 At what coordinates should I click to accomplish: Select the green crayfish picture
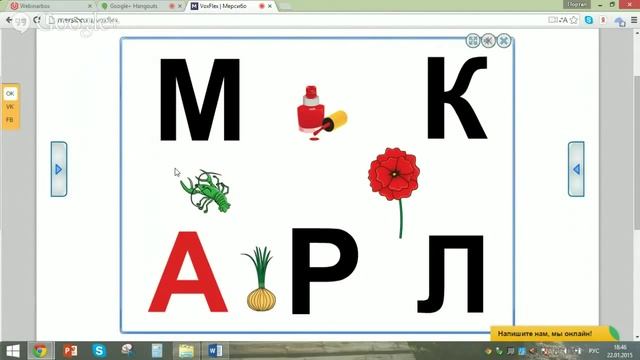(205, 191)
